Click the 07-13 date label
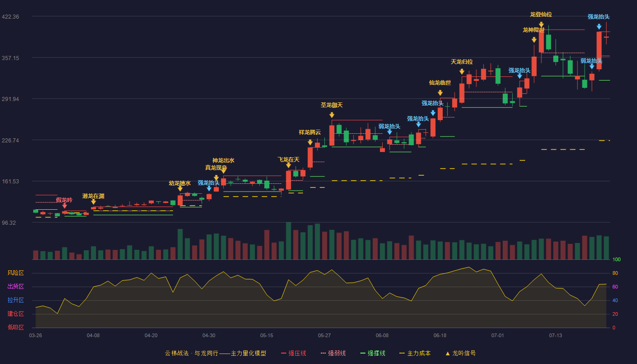637x364 pixels. pyautogui.click(x=556, y=335)
